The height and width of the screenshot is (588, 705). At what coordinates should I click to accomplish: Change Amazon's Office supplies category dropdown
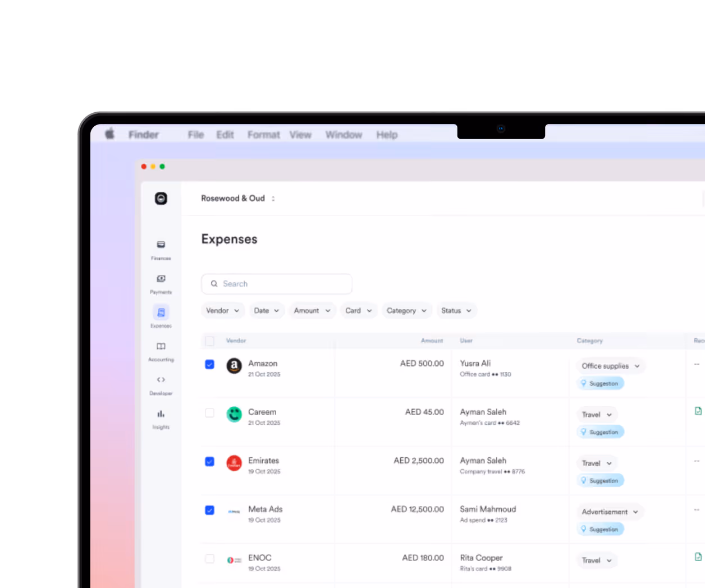point(611,366)
